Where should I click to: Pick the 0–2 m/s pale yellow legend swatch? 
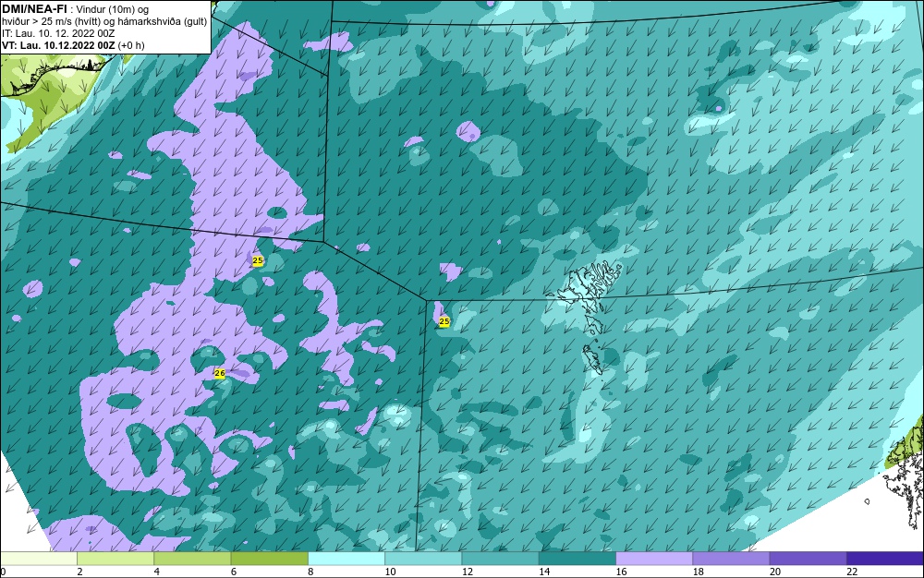point(39,559)
